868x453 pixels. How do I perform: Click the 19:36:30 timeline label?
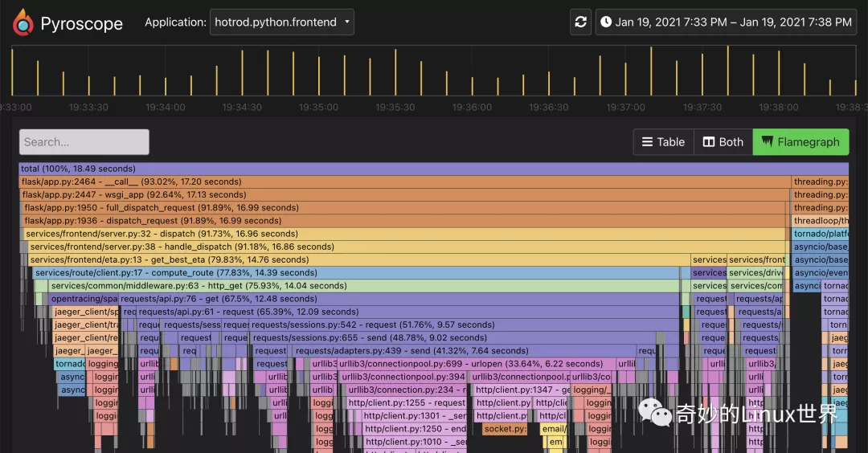pyautogui.click(x=549, y=108)
